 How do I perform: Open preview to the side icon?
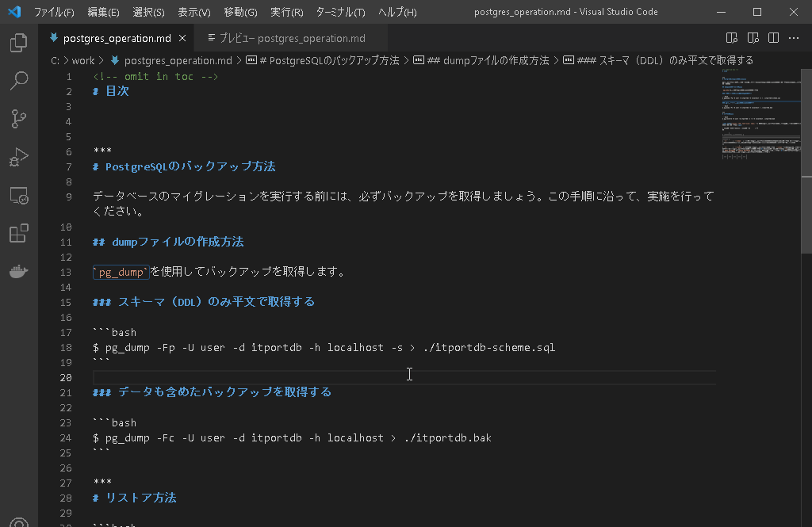pyautogui.click(x=732, y=38)
